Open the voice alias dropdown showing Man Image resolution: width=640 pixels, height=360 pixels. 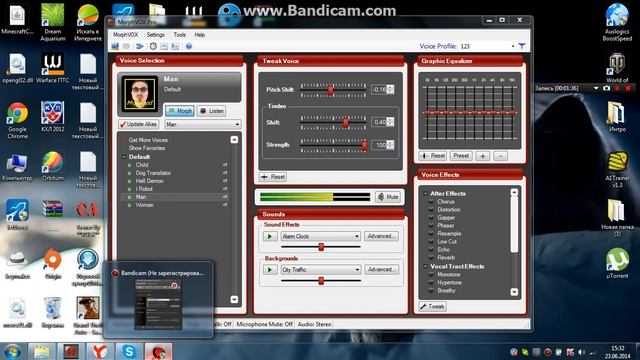pos(202,124)
